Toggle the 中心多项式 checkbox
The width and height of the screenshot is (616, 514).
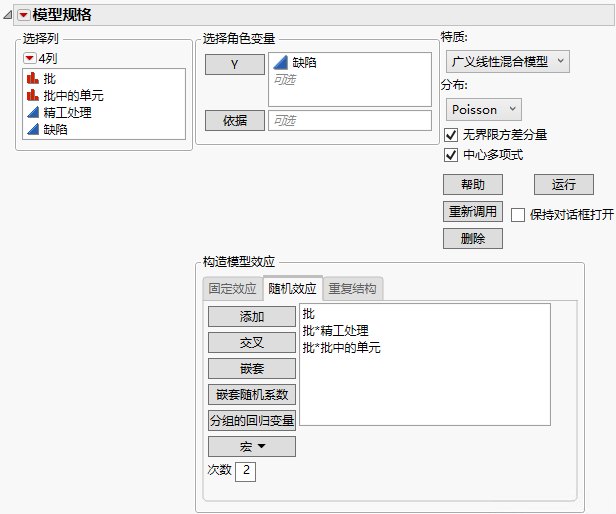[451, 155]
